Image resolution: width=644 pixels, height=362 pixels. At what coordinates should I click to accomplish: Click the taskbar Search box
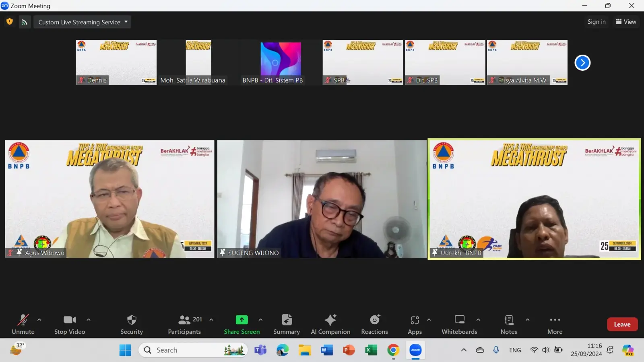193,350
